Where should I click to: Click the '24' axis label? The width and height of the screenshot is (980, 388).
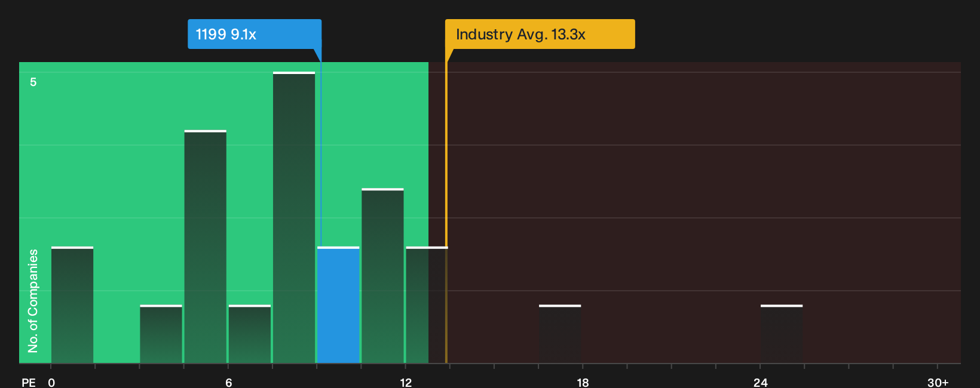760,382
